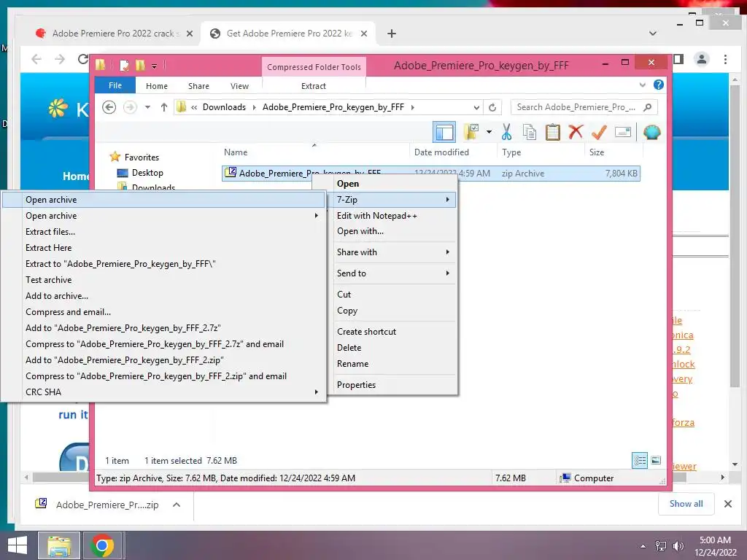747x560 pixels.
Task: Click the Paste clipboard toolbar icon
Action: click(553, 132)
